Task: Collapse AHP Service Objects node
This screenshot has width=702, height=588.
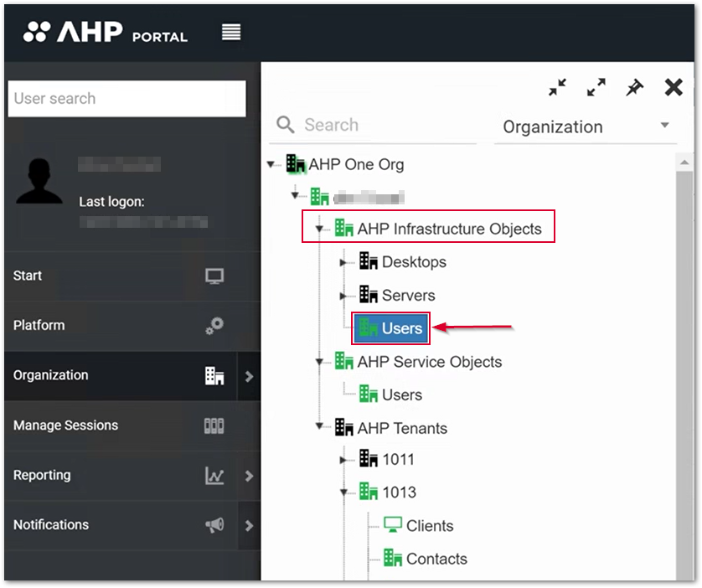Action: pyautogui.click(x=319, y=362)
